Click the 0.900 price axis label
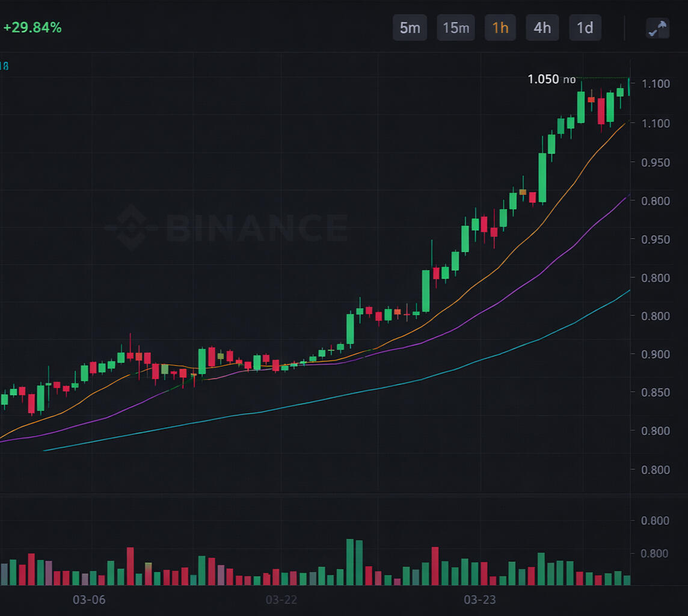 point(656,354)
